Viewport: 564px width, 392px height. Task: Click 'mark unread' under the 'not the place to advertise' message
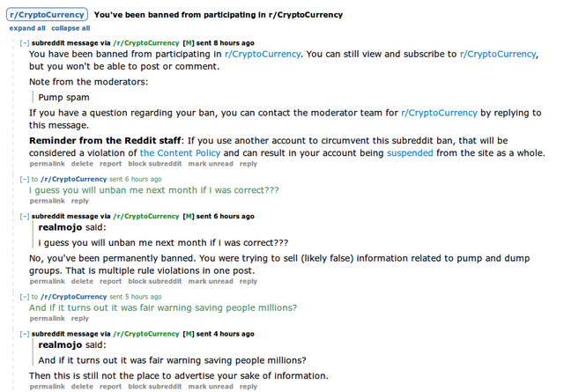tap(209, 386)
